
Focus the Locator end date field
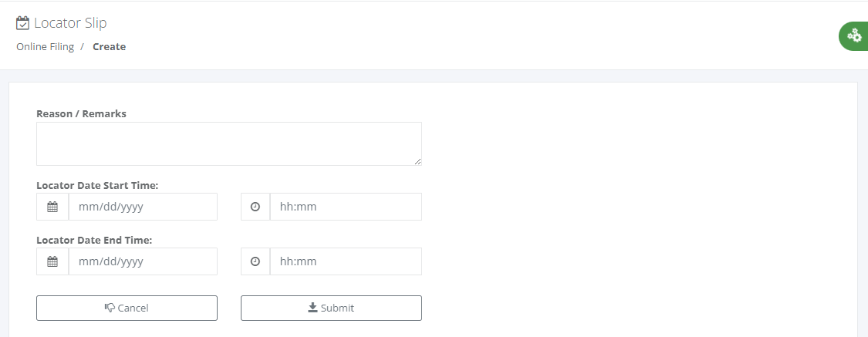[143, 261]
